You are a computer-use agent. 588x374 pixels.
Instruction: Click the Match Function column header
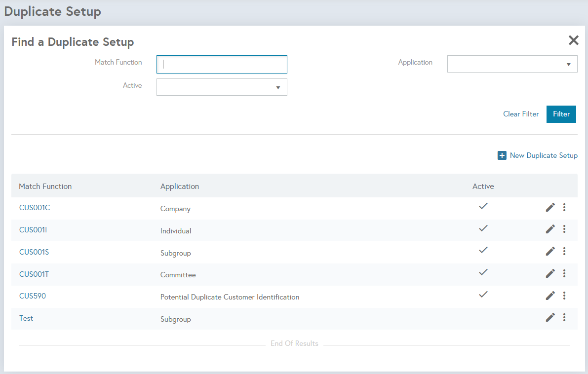[45, 186]
